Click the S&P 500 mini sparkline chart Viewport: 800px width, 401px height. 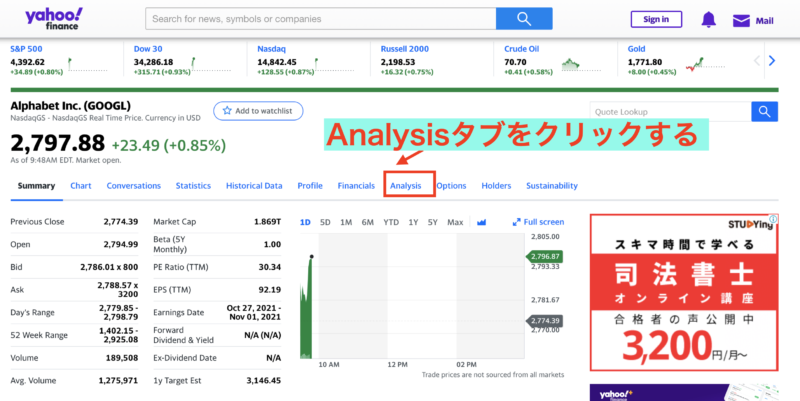point(87,65)
